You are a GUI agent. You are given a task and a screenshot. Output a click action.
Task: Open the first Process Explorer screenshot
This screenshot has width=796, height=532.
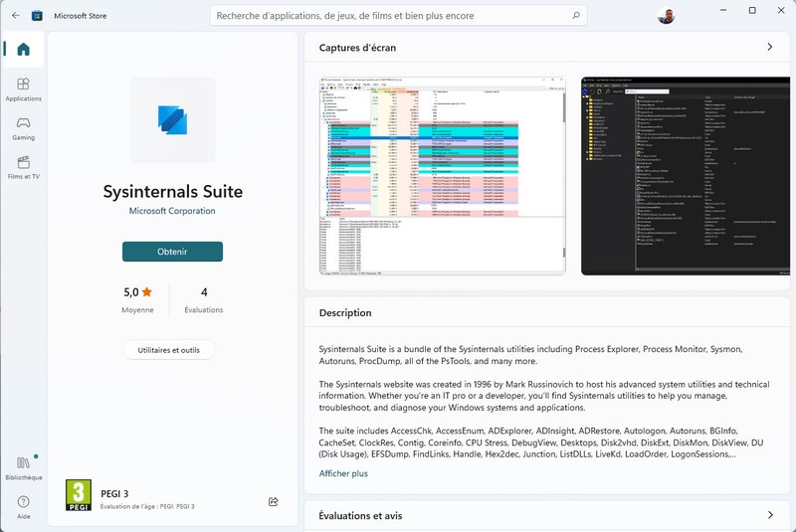(x=442, y=175)
